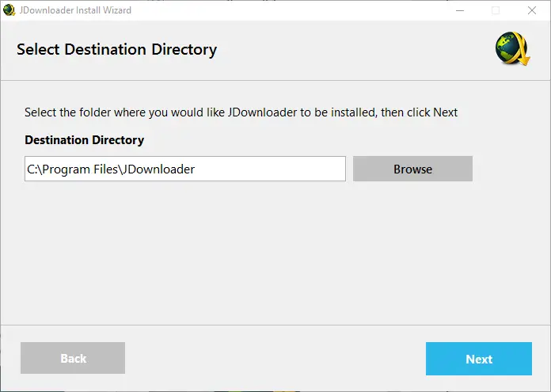The width and height of the screenshot is (551, 392).
Task: Close the JDownloader Install Wizard
Action: coord(532,10)
